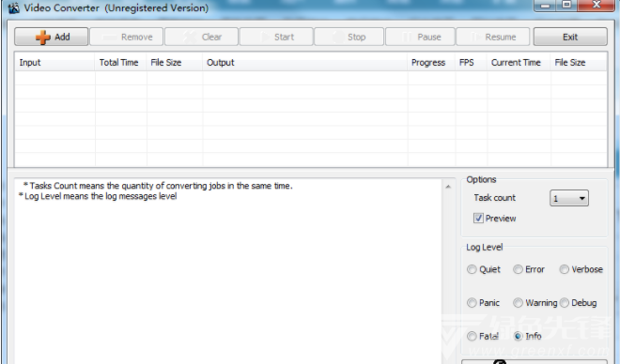620x364 pixels.
Task: Click the File Size header after Current Time
Action: click(578, 62)
